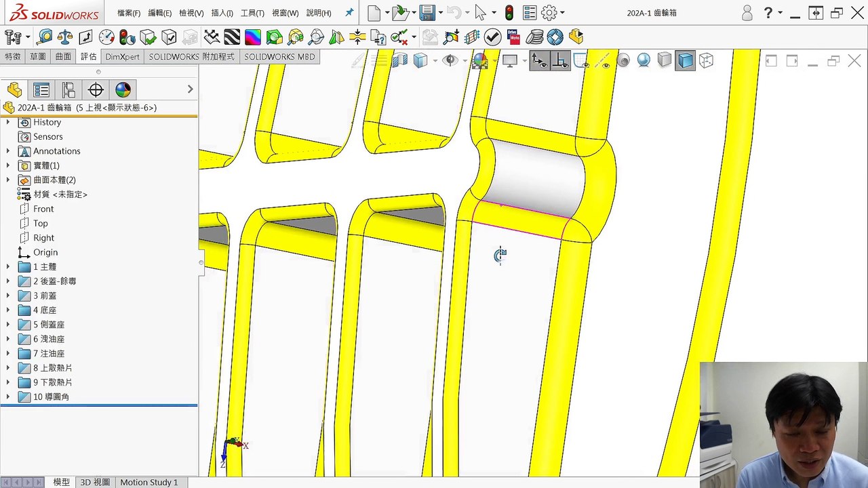The image size is (868, 488).
Task: Launch DriveWorks icon in toolbar
Action: tap(513, 37)
